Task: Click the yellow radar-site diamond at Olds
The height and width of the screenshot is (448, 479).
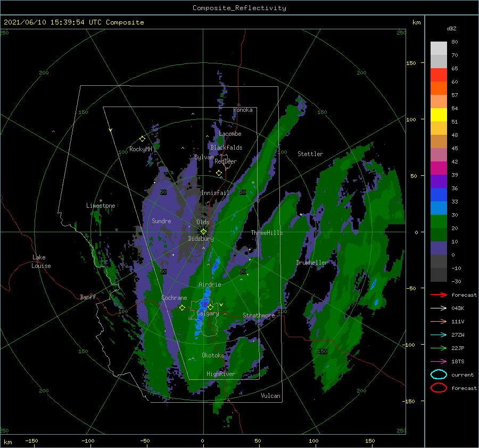Action: point(203,232)
